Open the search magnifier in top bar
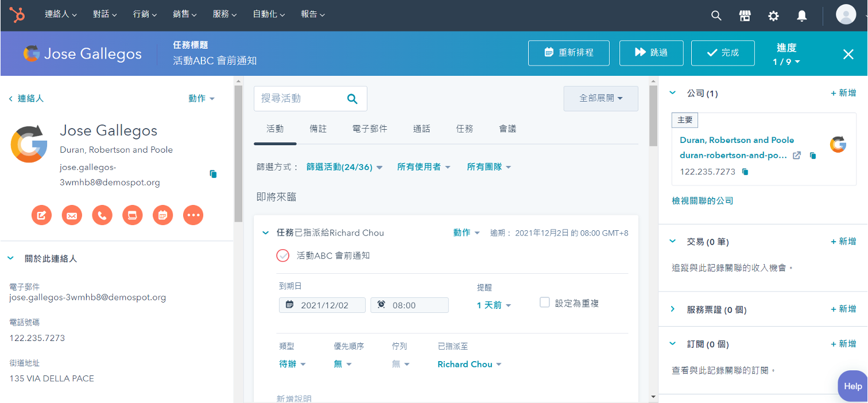 click(716, 15)
